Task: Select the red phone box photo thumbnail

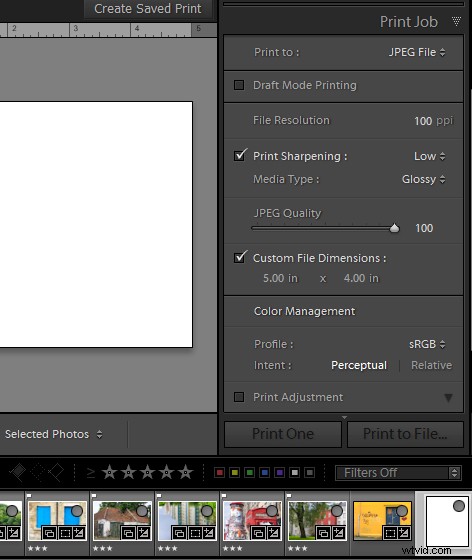Action: pyautogui.click(x=252, y=521)
